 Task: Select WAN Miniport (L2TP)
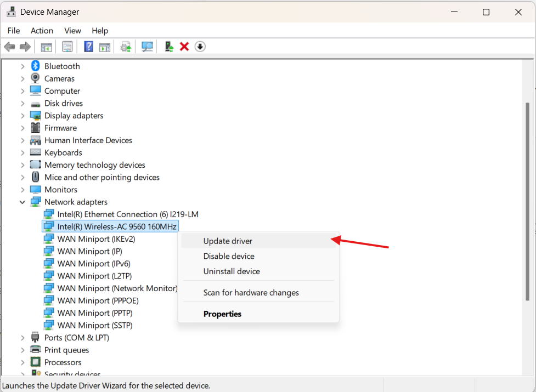click(x=94, y=276)
